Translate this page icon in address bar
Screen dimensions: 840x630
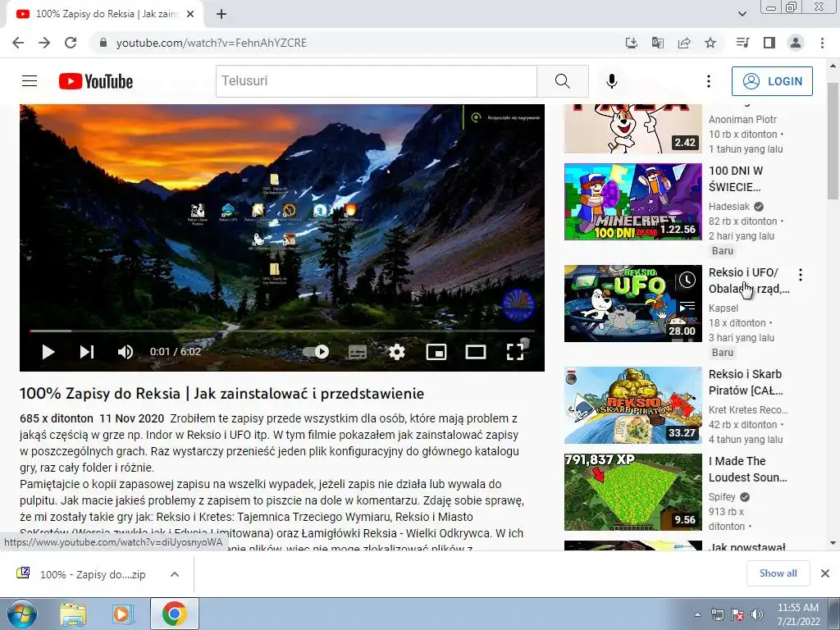pos(658,43)
